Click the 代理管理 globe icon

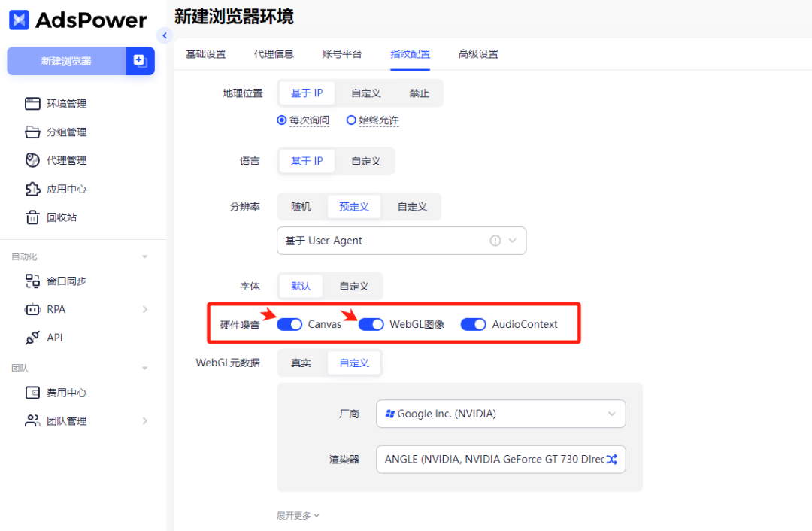[x=32, y=161]
